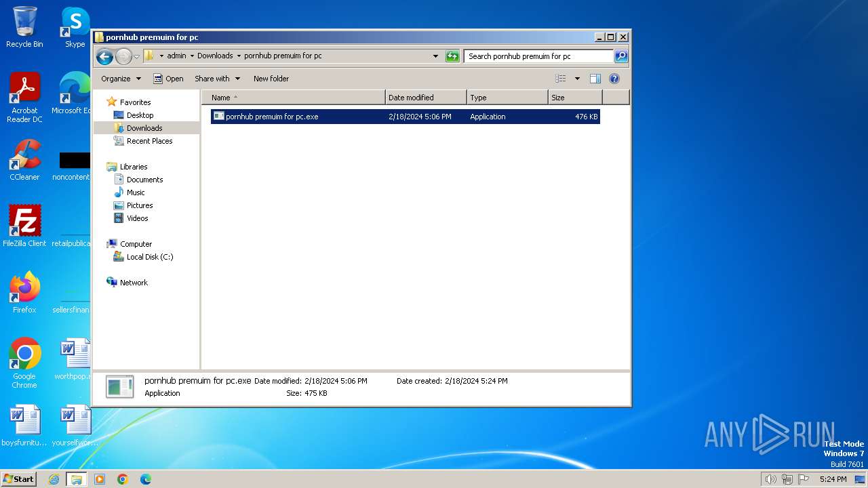Select the Recycle Bin desktop icon
The height and width of the screenshot is (488, 868).
[x=24, y=27]
